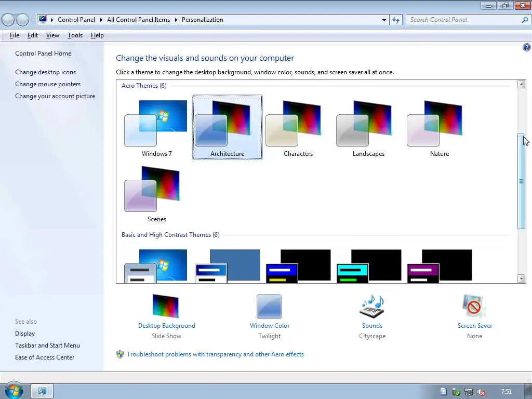Viewport: 532px width, 399px height.
Task: Click the Personalization icon in the address bar
Action: pyautogui.click(x=43, y=19)
